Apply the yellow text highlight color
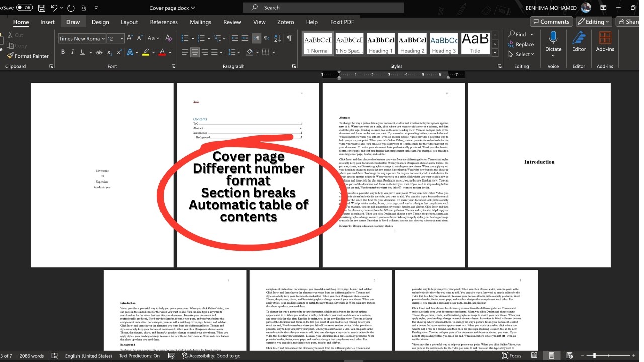Screen dimensions: 644x362 point(146,52)
